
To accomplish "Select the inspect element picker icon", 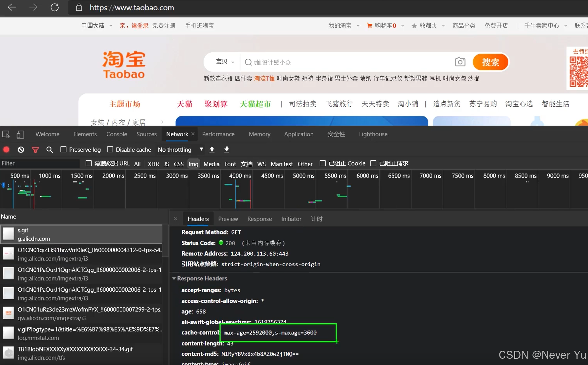I will pyautogui.click(x=6, y=134).
